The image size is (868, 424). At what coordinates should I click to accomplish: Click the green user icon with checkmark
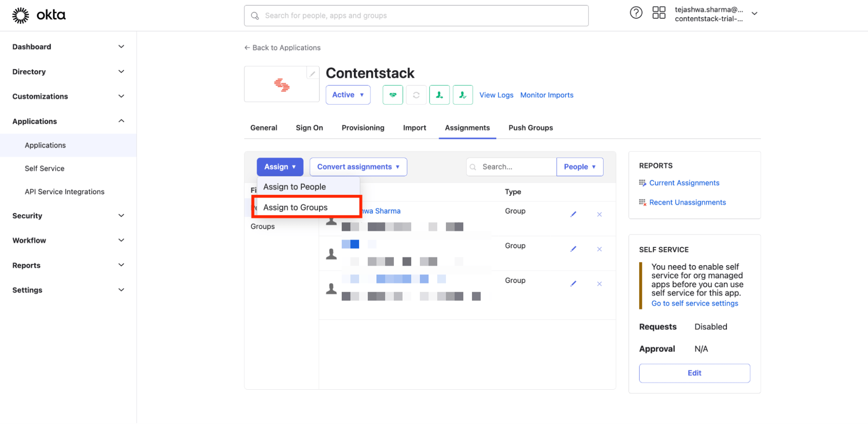[463, 95]
